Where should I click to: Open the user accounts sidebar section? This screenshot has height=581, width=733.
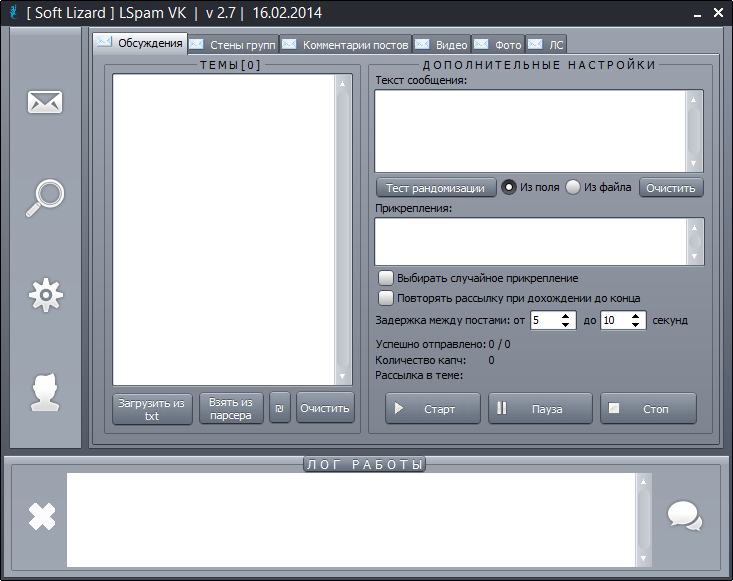pos(45,392)
